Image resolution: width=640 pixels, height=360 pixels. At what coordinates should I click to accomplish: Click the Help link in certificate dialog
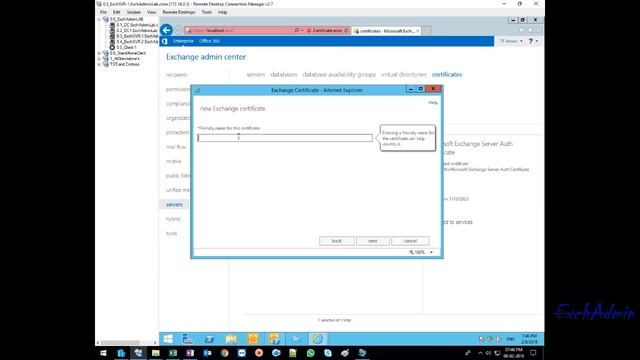click(x=433, y=102)
